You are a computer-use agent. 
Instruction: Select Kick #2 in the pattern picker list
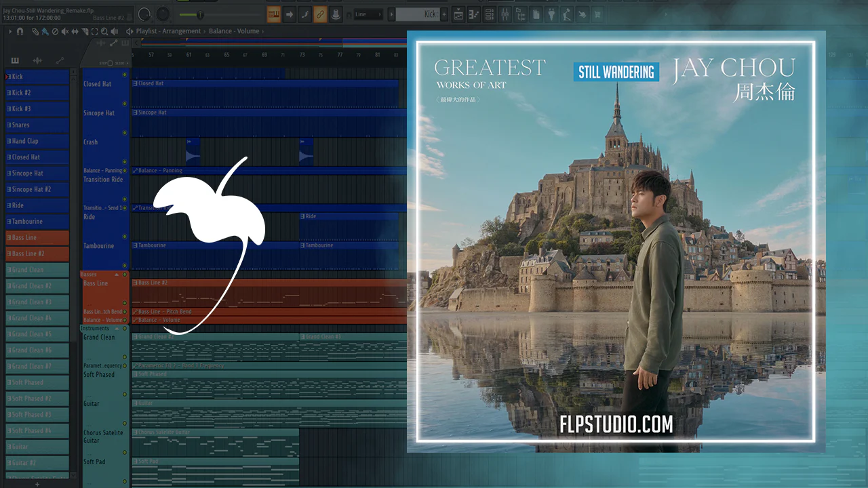pyautogui.click(x=37, y=93)
